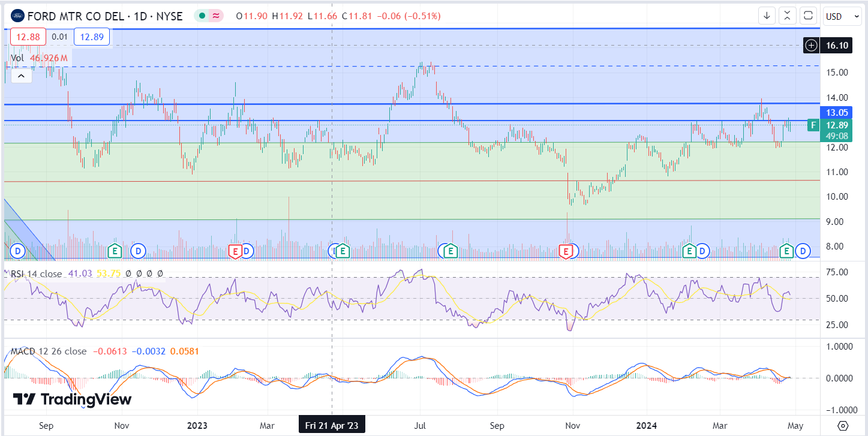Open the USD currency dropdown

pyautogui.click(x=843, y=16)
